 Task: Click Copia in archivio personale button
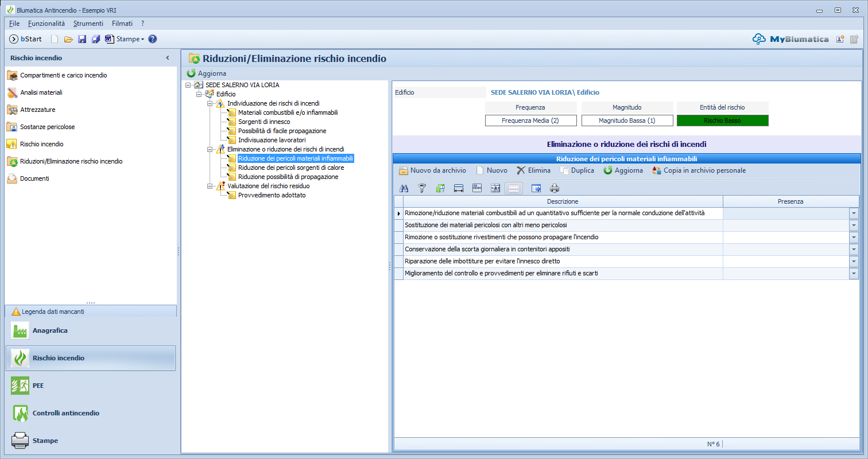point(699,170)
